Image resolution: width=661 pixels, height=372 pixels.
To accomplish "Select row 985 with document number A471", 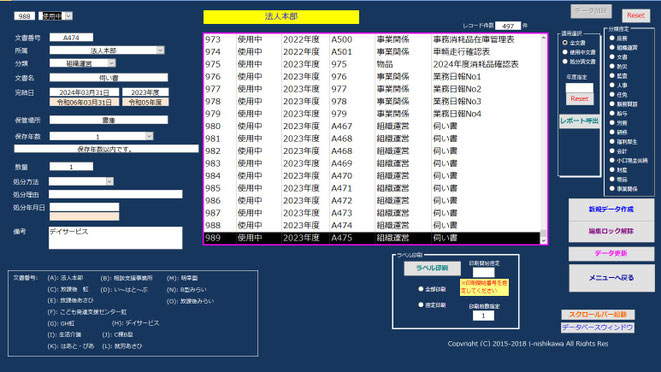I will [372, 188].
